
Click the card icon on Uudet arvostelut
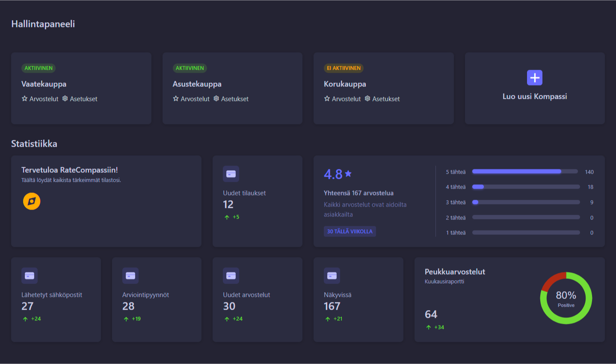[231, 275]
